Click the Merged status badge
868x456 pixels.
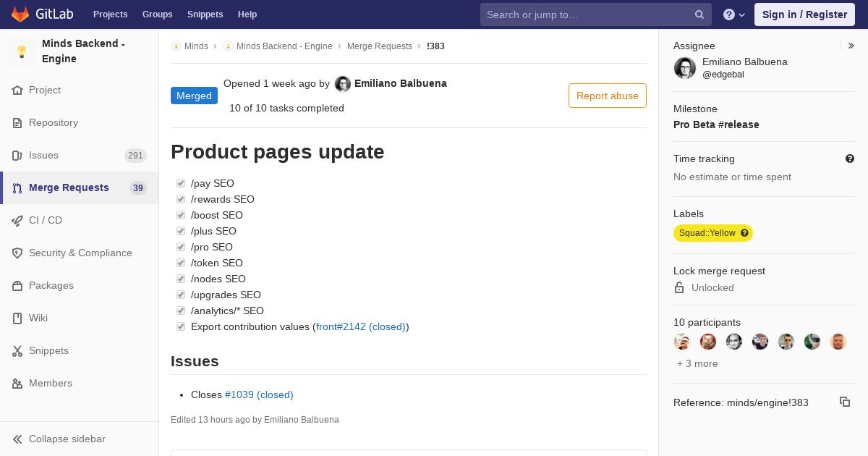click(x=194, y=96)
